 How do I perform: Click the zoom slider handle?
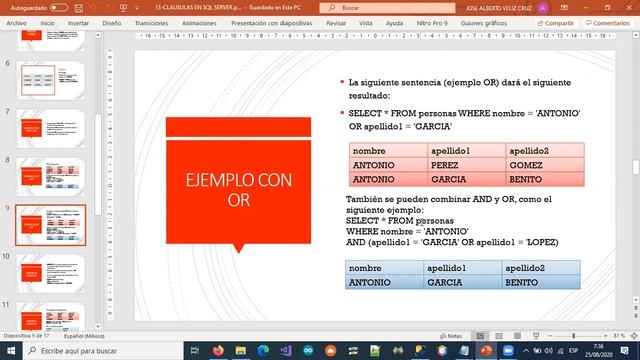[573, 336]
